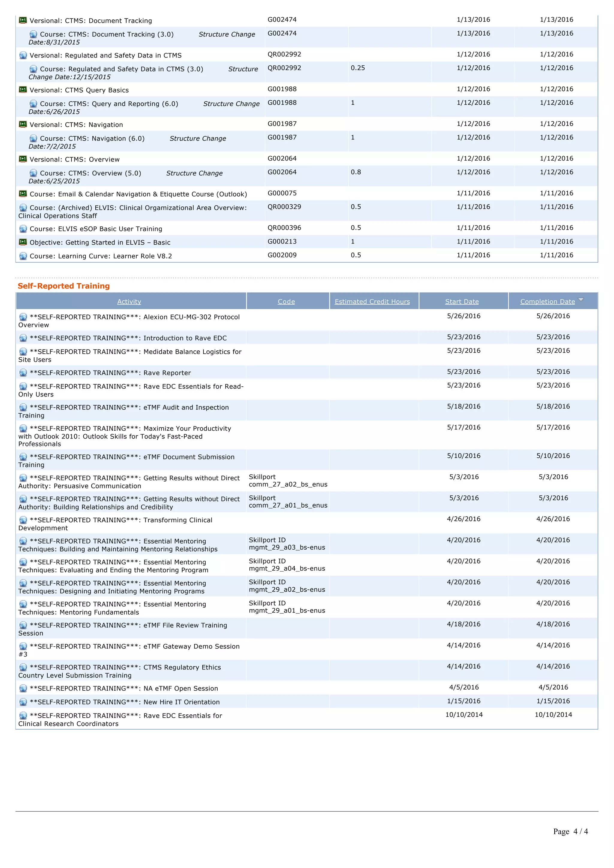Click the Learning Curve Learner Role course icon

point(23,256)
